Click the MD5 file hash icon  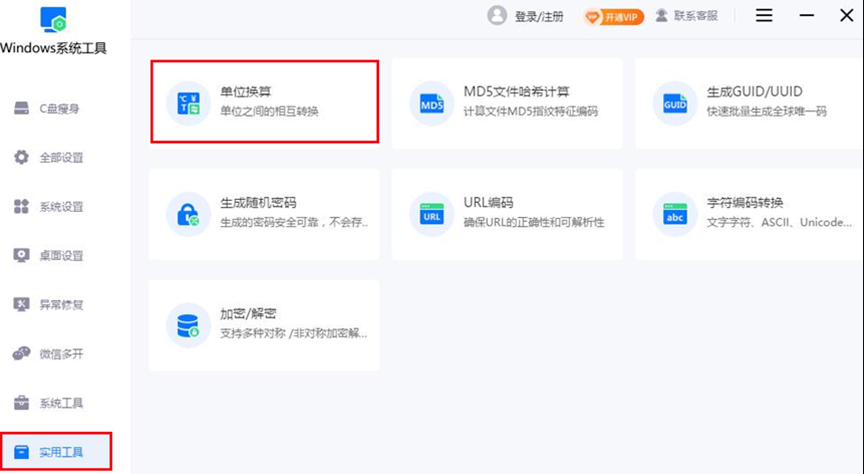click(x=431, y=103)
